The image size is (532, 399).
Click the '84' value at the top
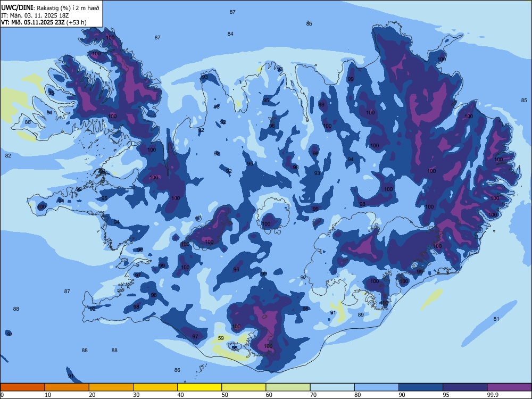[x=230, y=34]
